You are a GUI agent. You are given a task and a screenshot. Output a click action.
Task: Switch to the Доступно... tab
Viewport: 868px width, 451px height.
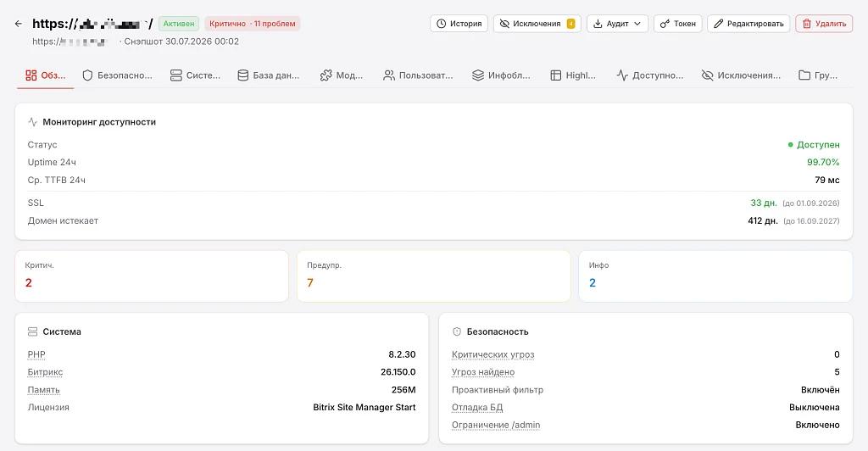pyautogui.click(x=650, y=75)
